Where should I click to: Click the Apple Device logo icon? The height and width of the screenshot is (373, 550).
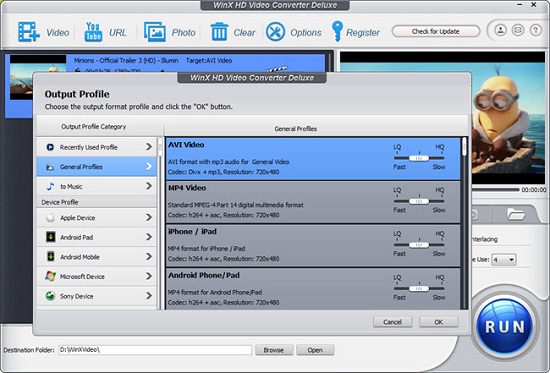tap(50, 218)
